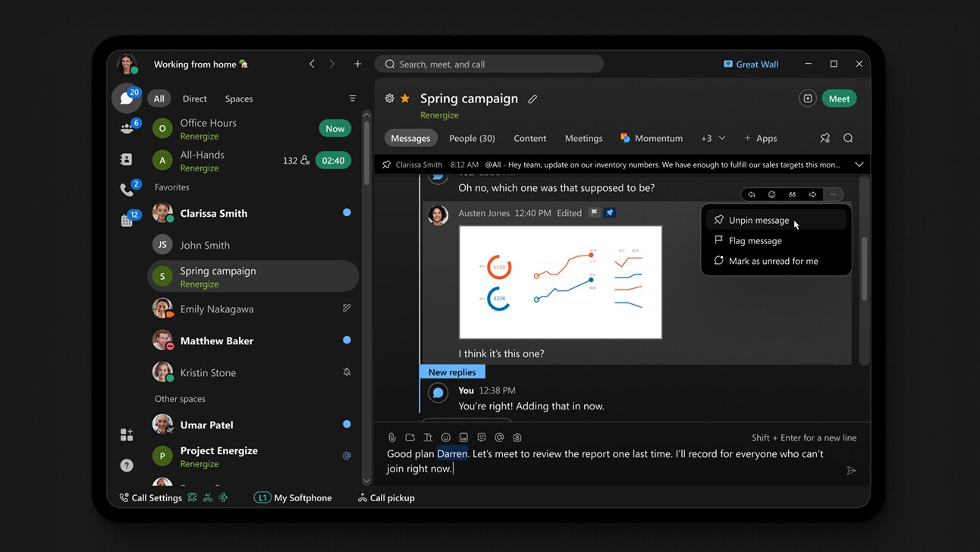Edit the Spring campaign space name pencil
This screenshot has height=552, width=980.
click(x=532, y=99)
